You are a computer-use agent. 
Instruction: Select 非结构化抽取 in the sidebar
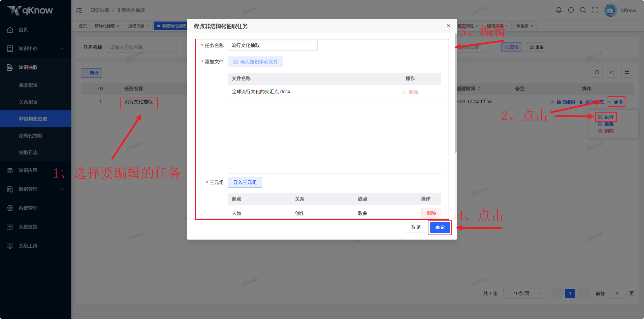tap(35, 119)
